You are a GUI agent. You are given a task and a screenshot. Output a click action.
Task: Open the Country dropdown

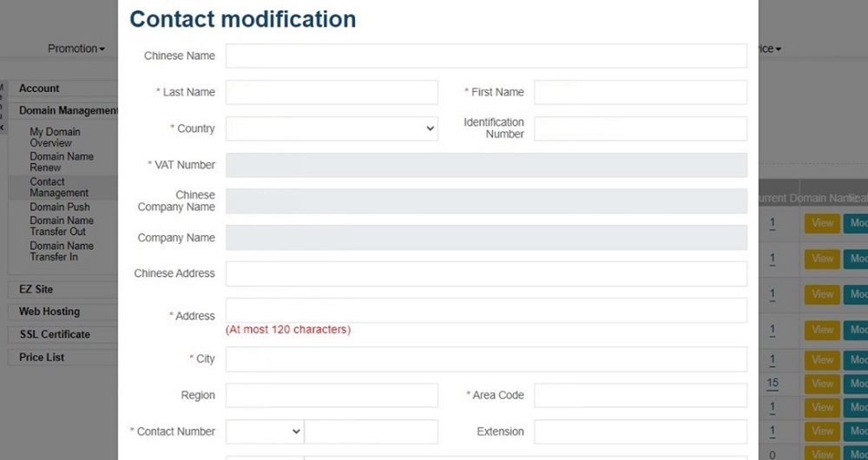(332, 128)
